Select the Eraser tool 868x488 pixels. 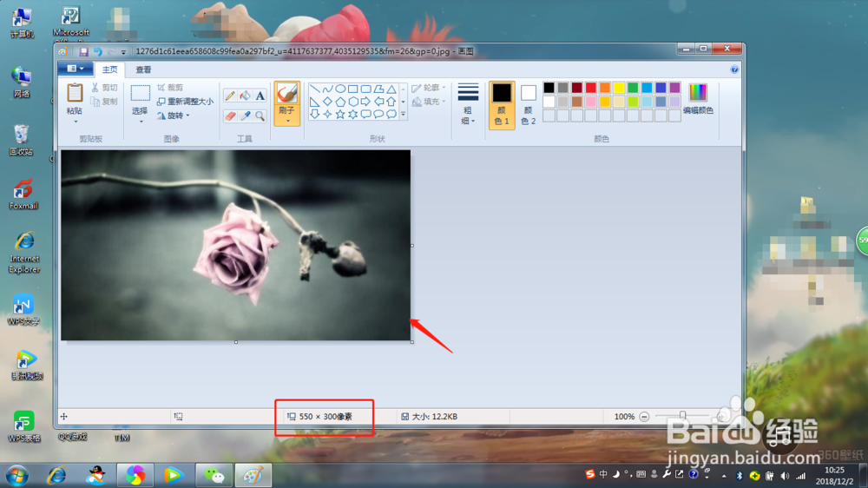point(230,115)
